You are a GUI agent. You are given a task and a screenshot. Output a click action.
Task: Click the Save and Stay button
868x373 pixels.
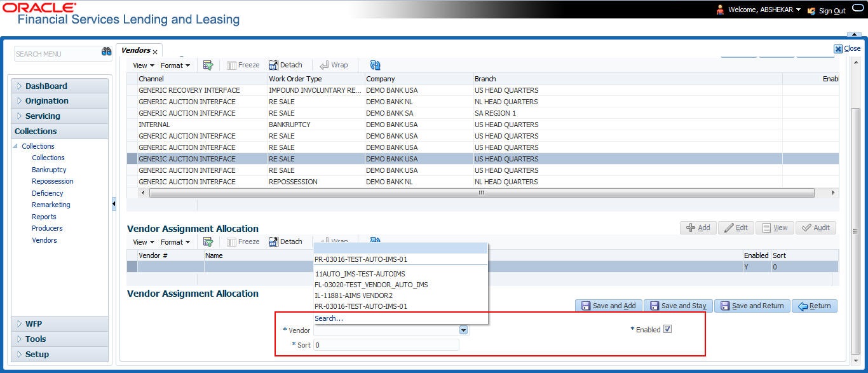(678, 306)
